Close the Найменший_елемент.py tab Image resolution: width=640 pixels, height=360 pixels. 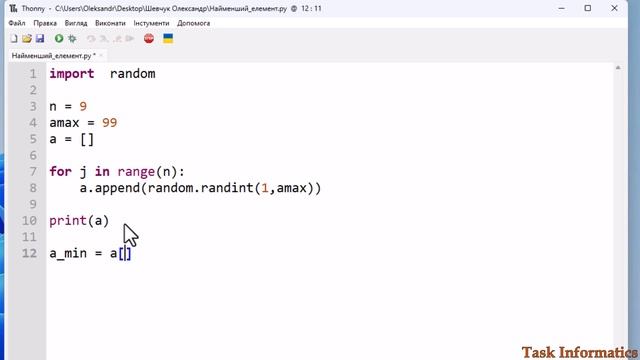pos(101,56)
